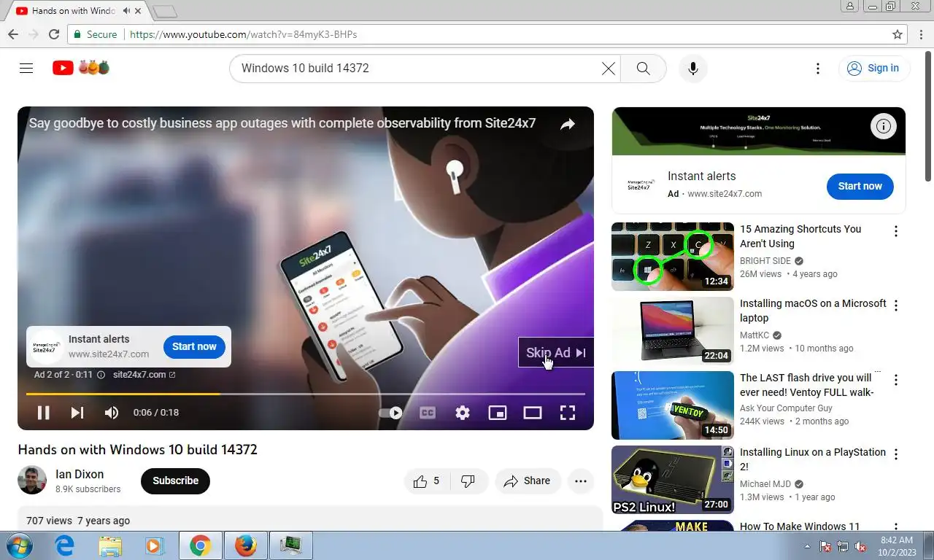Screen dimensions: 934x560
Task: Show ad info icon beside Ad 2 of 2
Action: point(101,375)
